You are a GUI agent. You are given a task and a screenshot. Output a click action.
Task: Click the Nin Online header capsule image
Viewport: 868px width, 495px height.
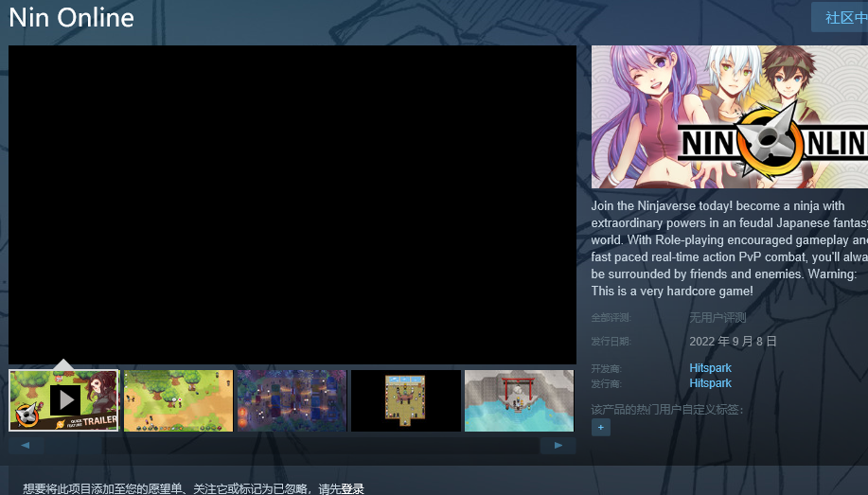[x=730, y=116]
